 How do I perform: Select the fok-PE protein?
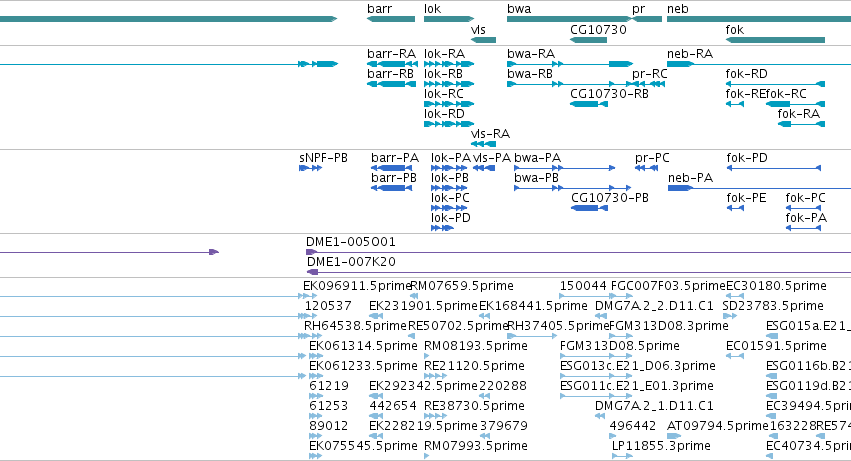coord(746,198)
